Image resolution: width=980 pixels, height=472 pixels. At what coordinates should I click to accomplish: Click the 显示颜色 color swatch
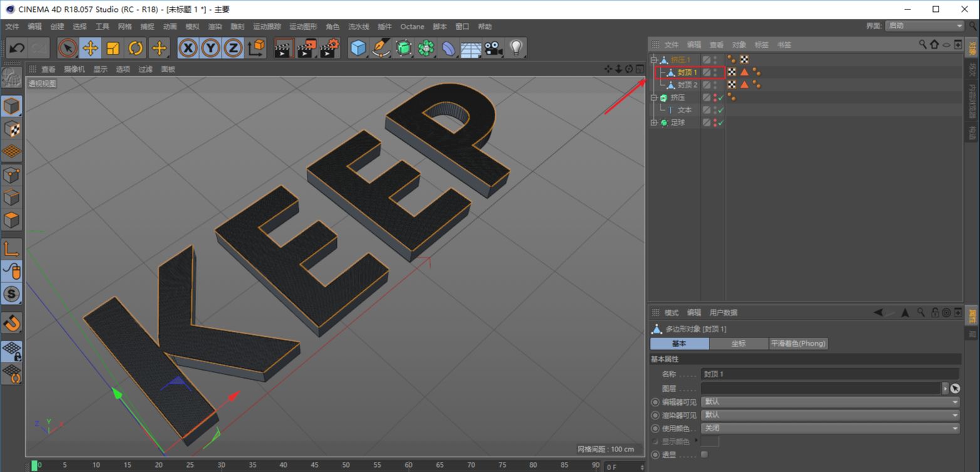(710, 441)
